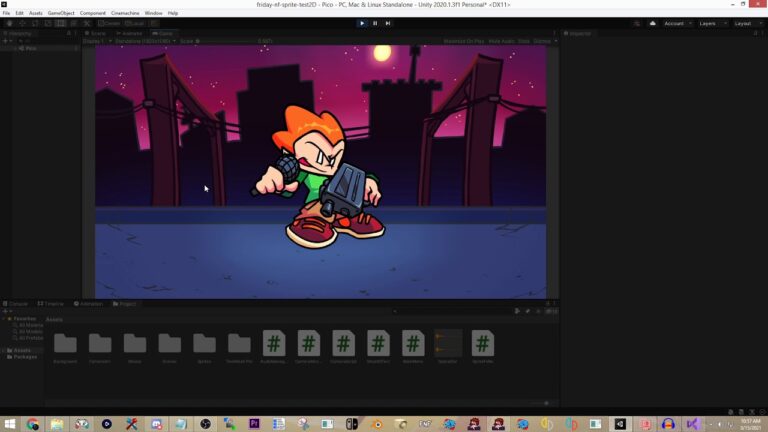Adjust the Game view Scale slider
The image size is (768, 432).
pos(225,41)
